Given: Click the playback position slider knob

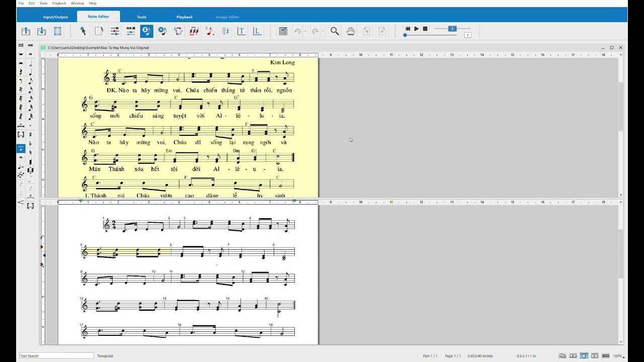Looking at the screenshot, I should [405, 35].
